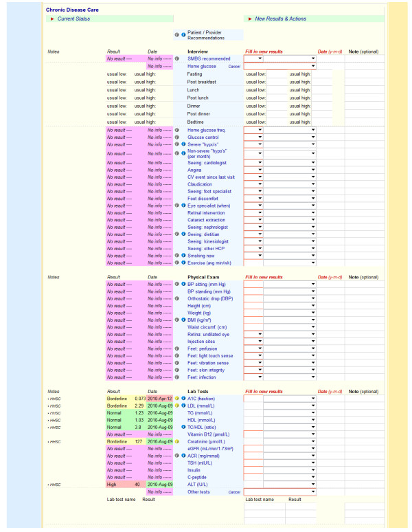Click Cancel next to Home glucose
Screen dimensions: 412x532
coord(234,67)
